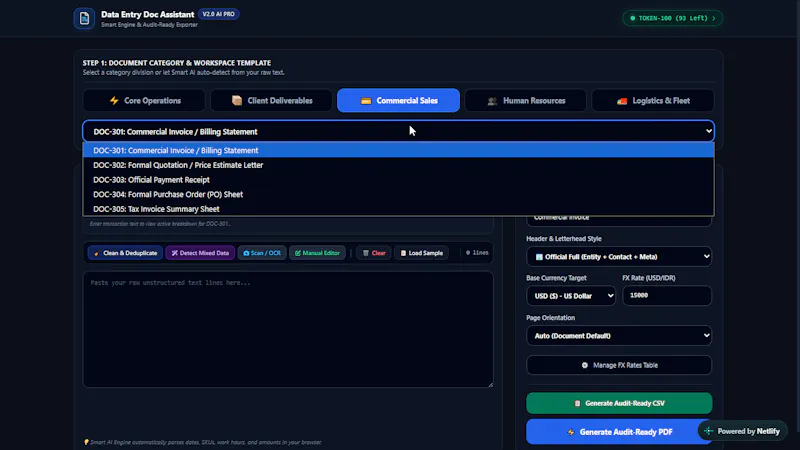Clear the raw text input
The height and width of the screenshot is (450, 800).
pyautogui.click(x=374, y=253)
